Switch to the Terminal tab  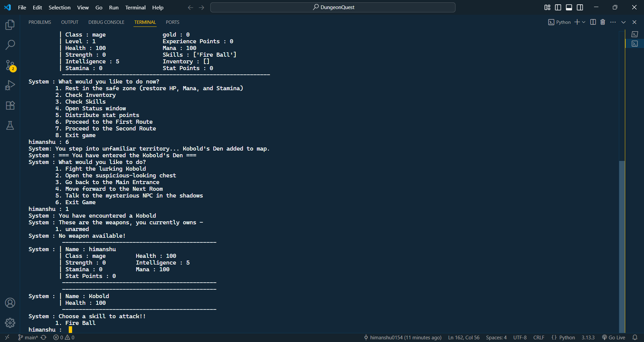pyautogui.click(x=145, y=22)
